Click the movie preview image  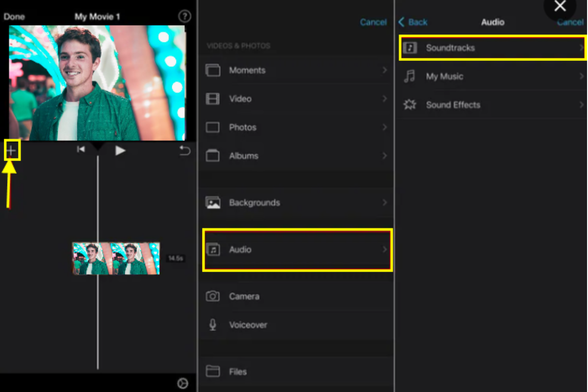click(97, 83)
